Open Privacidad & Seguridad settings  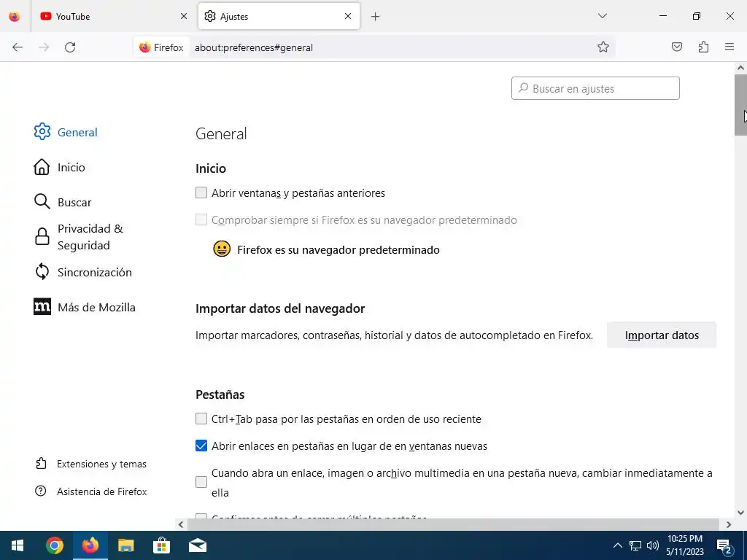tap(79, 237)
